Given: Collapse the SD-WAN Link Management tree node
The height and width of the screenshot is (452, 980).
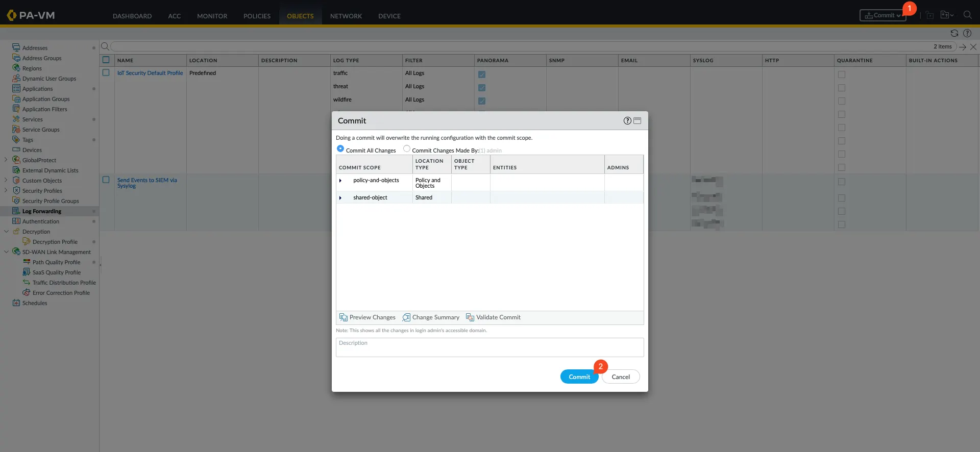Looking at the screenshot, I should (6, 252).
